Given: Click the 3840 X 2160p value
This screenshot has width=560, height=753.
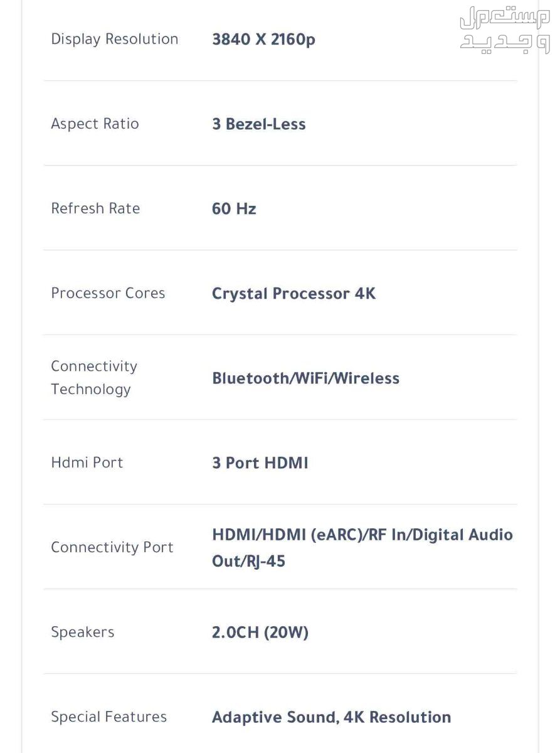Looking at the screenshot, I should click(263, 40).
